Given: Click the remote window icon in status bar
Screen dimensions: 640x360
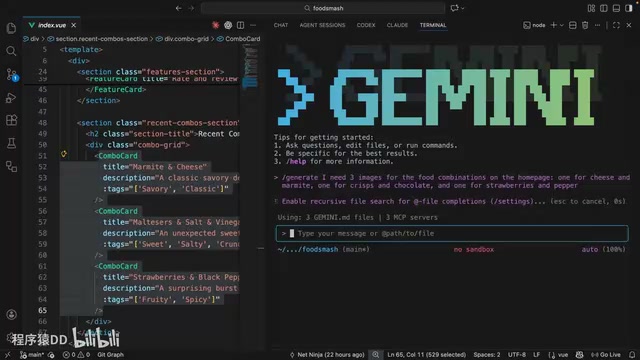Looking at the screenshot, I should click(x=7, y=355).
